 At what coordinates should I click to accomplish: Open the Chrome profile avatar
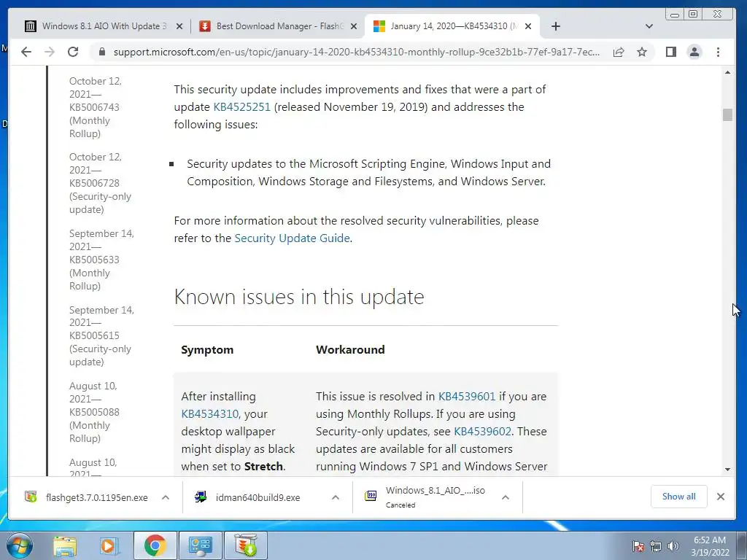694,52
